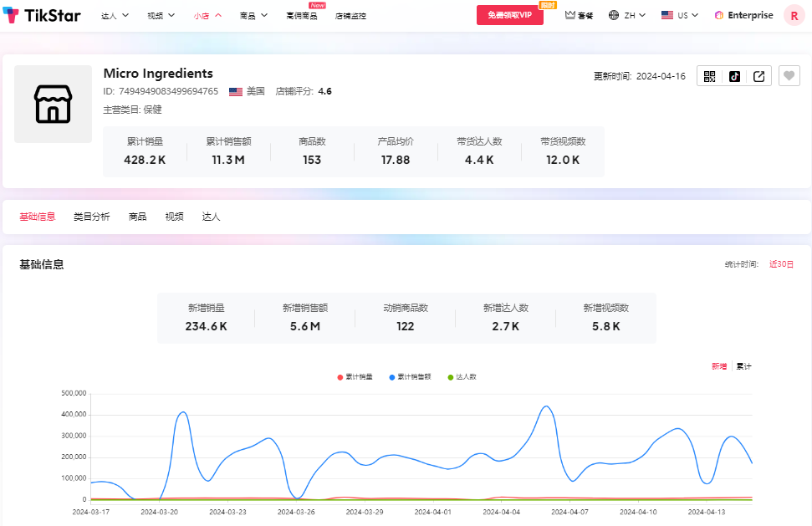
Task: Expand the 商品 navigation dropdown
Action: tap(253, 16)
